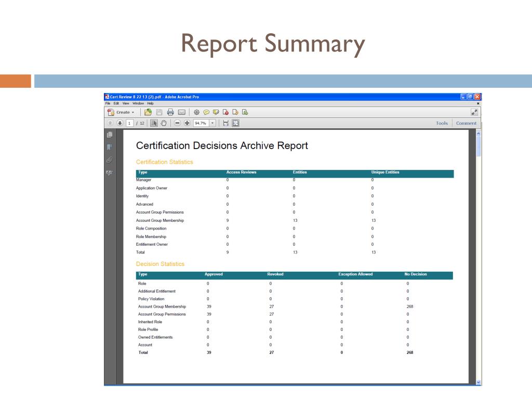Send the file by email with the envelope icon
Image resolution: width=532 pixels, height=399 pixels.
tap(182, 112)
